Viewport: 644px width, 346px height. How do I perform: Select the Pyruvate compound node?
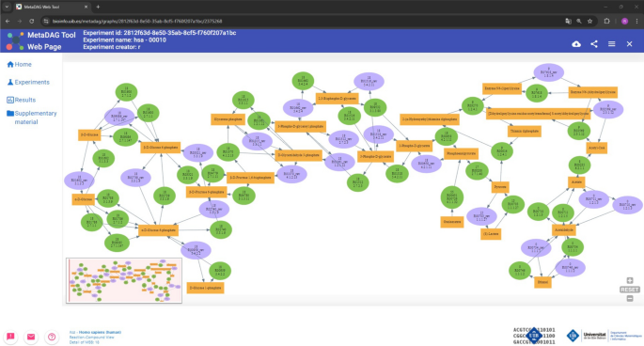(x=500, y=187)
